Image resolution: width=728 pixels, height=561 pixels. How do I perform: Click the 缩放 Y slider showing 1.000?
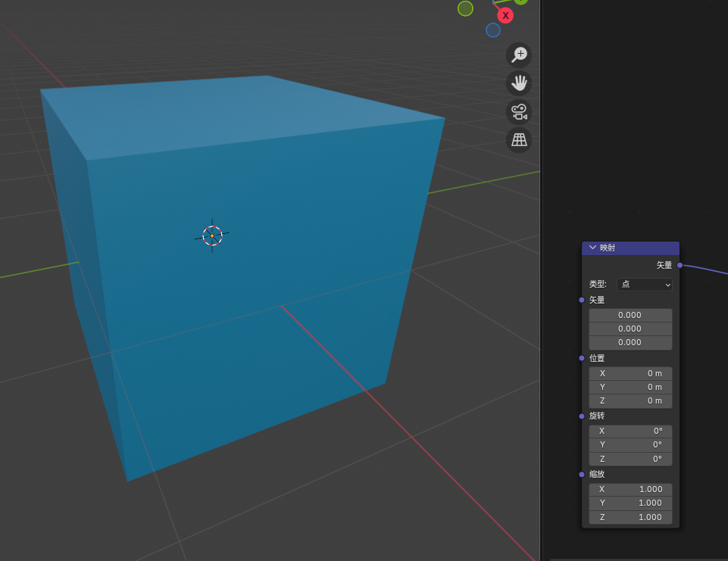(630, 503)
